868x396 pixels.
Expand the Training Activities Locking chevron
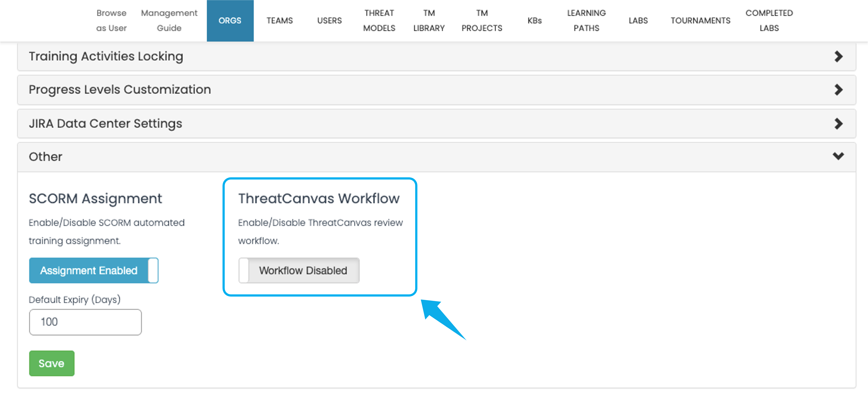(838, 56)
